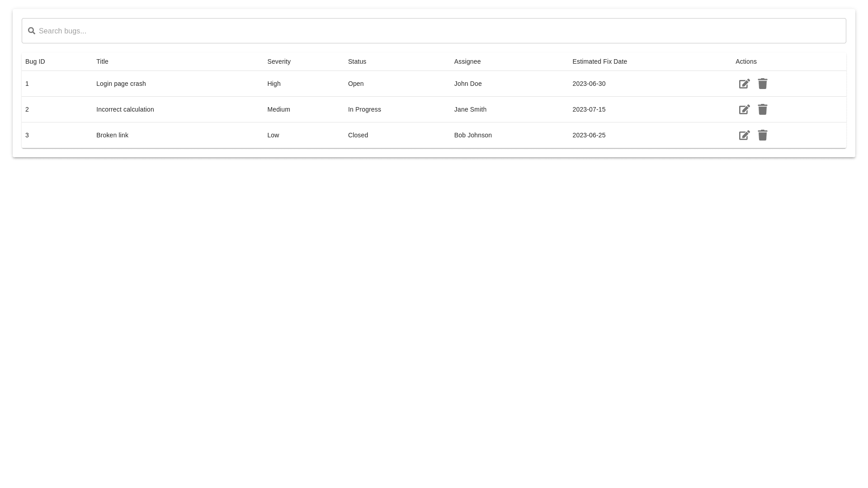
Task: Delete the Login page crash bug
Action: [x=763, y=84]
